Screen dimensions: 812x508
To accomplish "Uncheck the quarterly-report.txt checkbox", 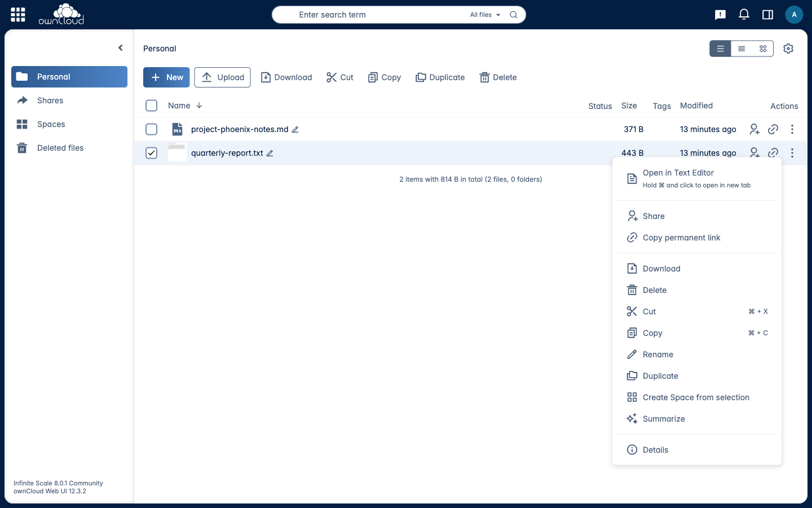I will tap(151, 153).
